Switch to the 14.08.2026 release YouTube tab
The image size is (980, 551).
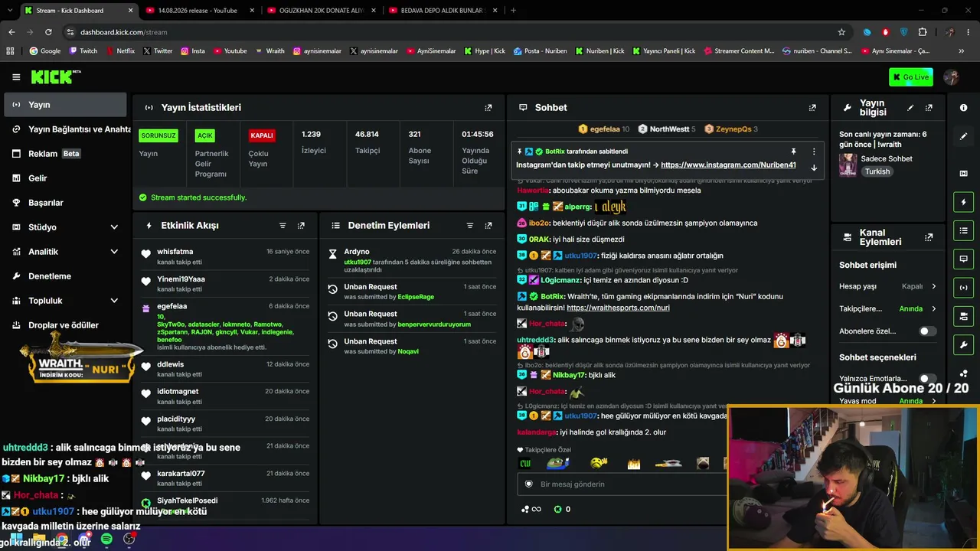[x=198, y=11]
